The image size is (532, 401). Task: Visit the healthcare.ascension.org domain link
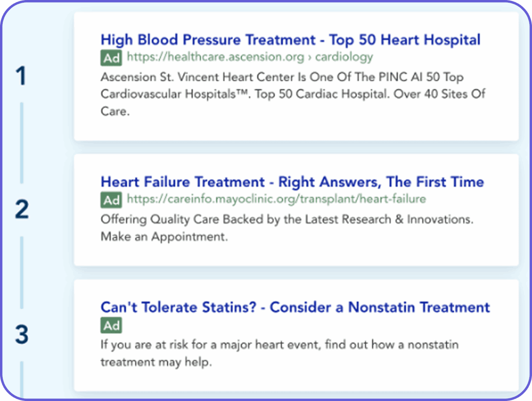coord(215,57)
